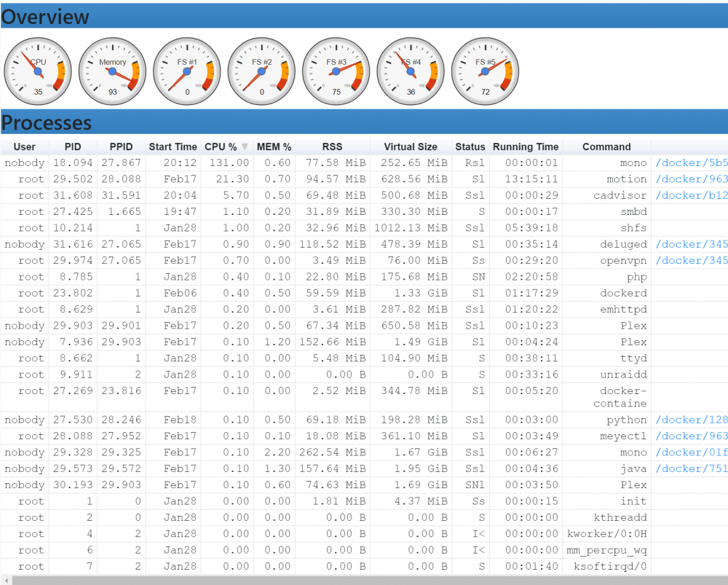Select RSS value 262.54 MiB

[333, 452]
